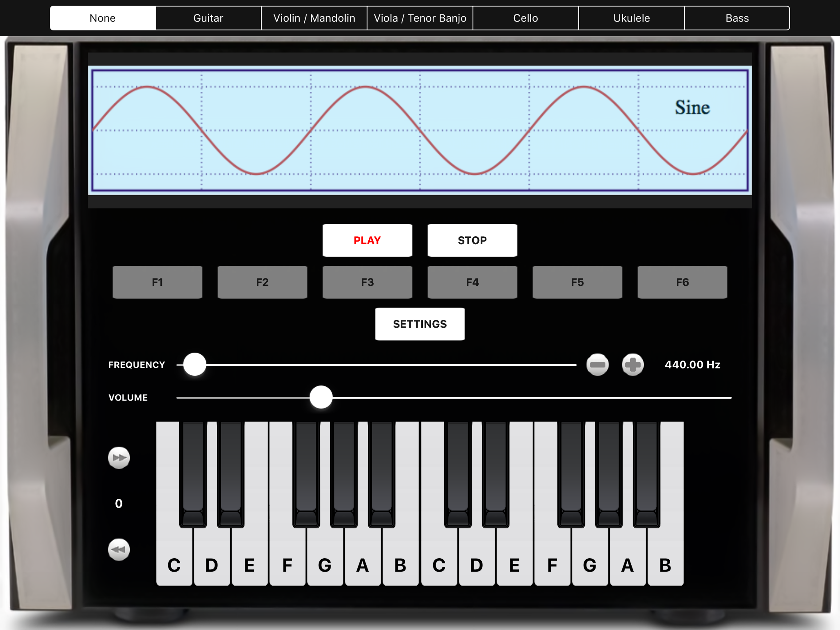This screenshot has height=630, width=840.
Task: Select the None instrument tab
Action: coord(103,18)
